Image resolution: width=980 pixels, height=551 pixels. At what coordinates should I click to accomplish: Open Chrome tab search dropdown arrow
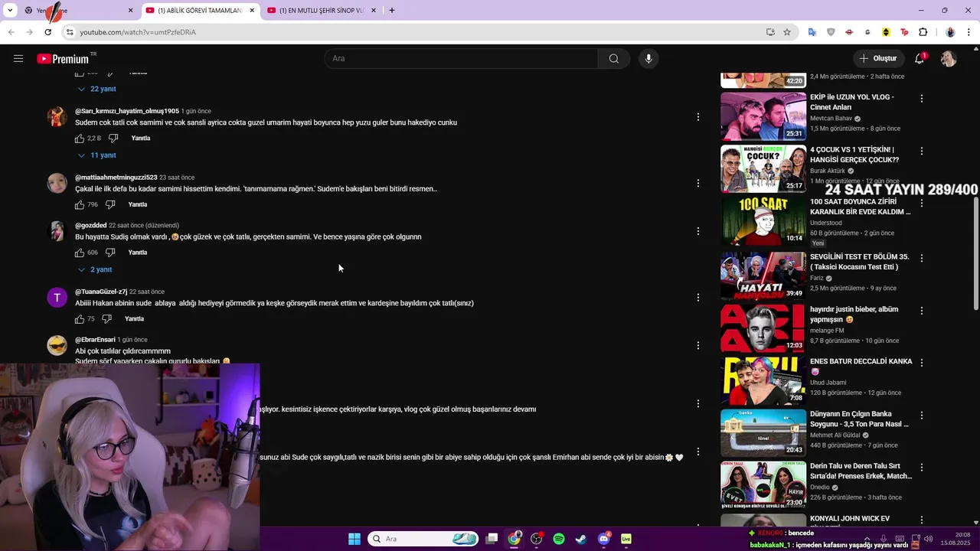tap(10, 11)
